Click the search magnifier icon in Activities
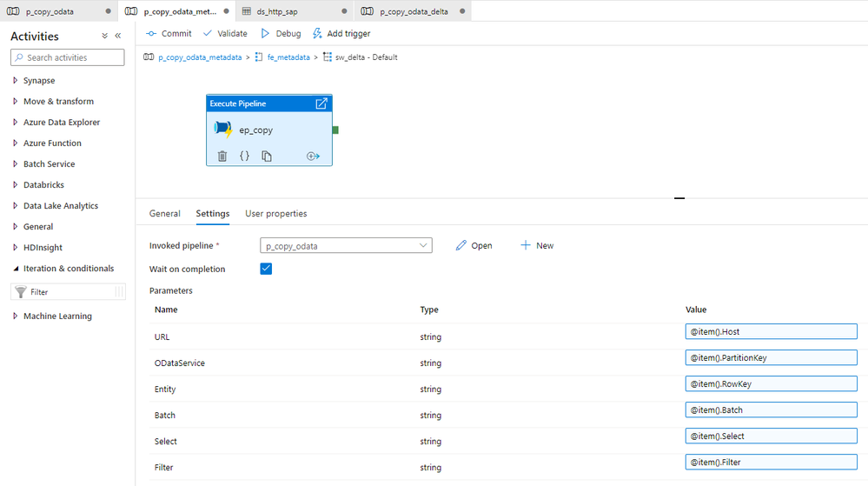This screenshot has width=868, height=486. (19, 57)
